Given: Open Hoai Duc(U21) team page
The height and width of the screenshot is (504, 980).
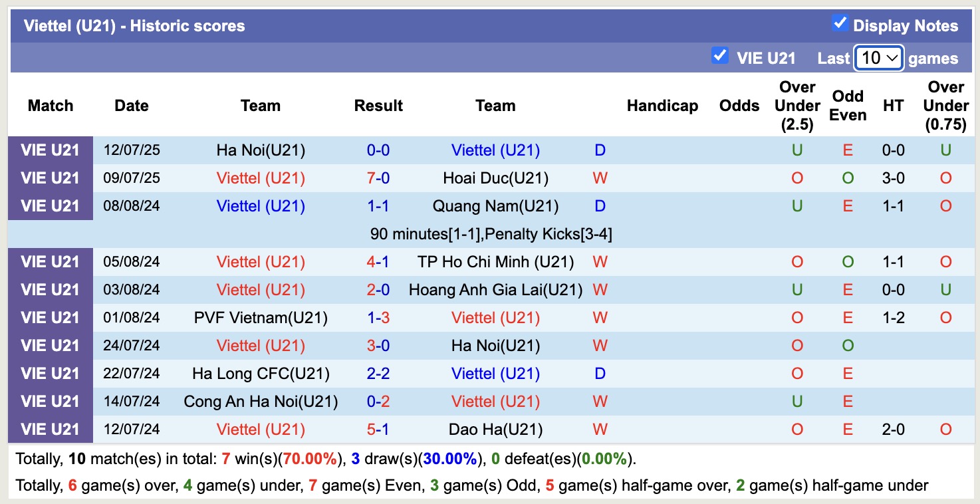Looking at the screenshot, I should 495,178.
